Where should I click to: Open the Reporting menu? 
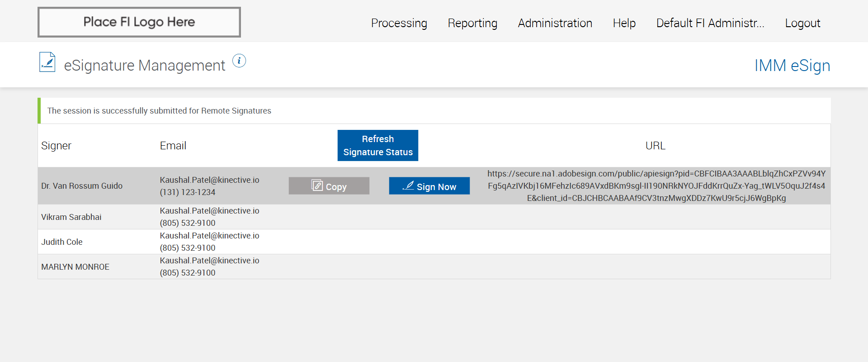click(x=472, y=23)
